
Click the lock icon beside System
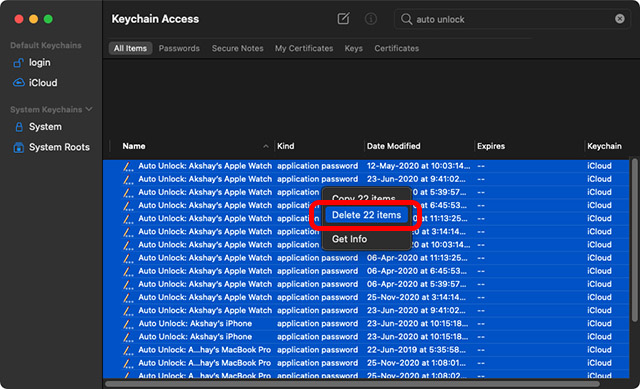[19, 127]
